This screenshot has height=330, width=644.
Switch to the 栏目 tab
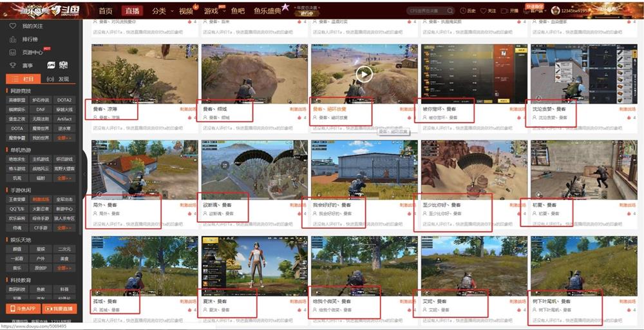click(22, 79)
